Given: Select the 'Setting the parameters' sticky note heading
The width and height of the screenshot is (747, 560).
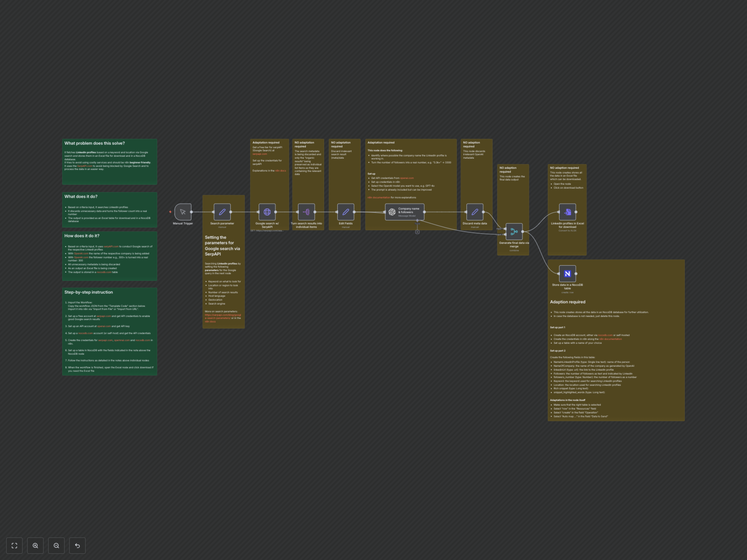Looking at the screenshot, I should [x=222, y=246].
